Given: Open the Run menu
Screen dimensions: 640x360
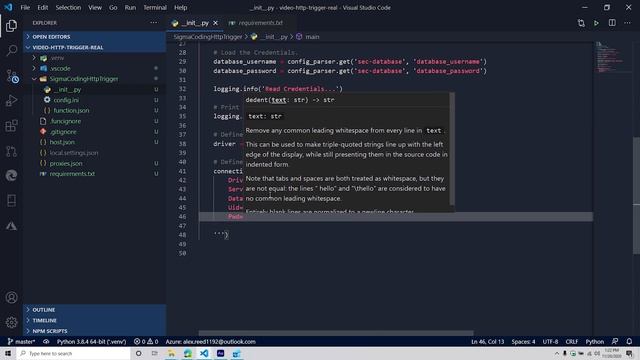Looking at the screenshot, I should [130, 7].
